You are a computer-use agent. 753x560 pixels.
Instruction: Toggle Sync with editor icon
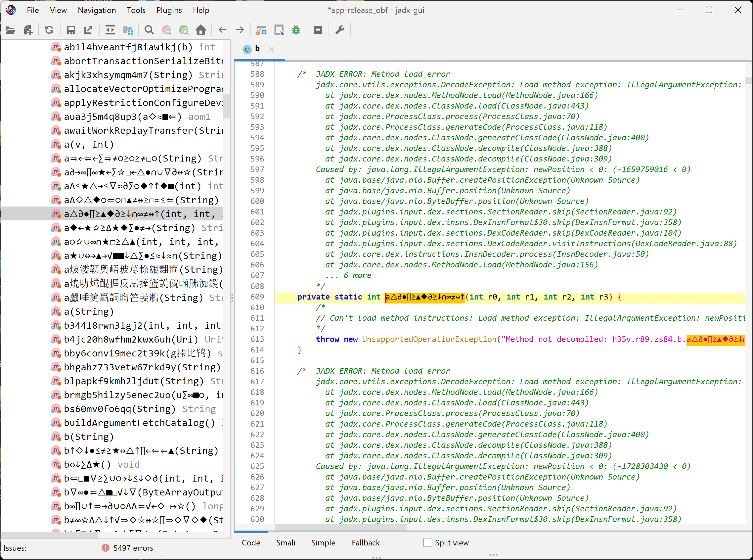point(110,30)
